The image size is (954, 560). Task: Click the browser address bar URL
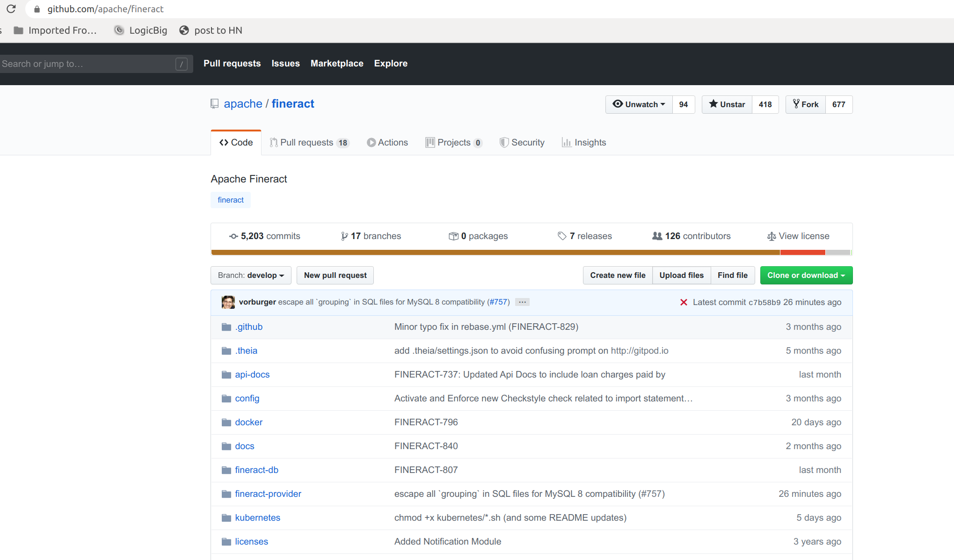point(105,9)
